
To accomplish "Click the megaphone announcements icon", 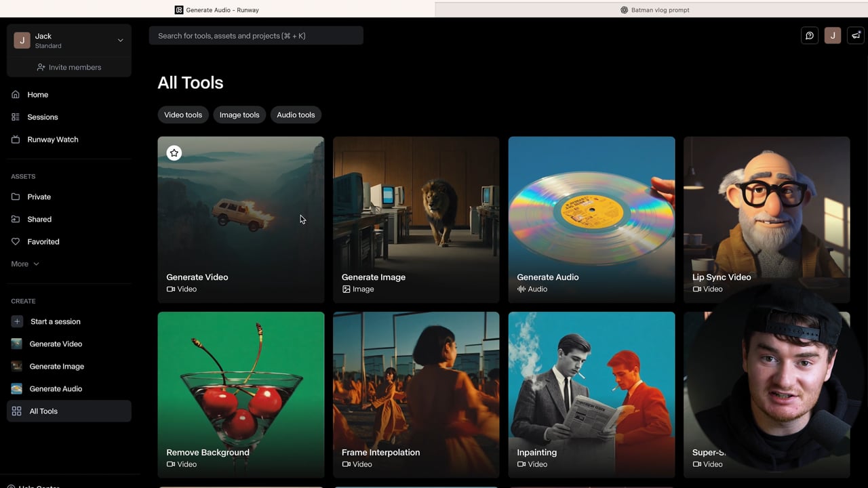I will click(x=856, y=36).
